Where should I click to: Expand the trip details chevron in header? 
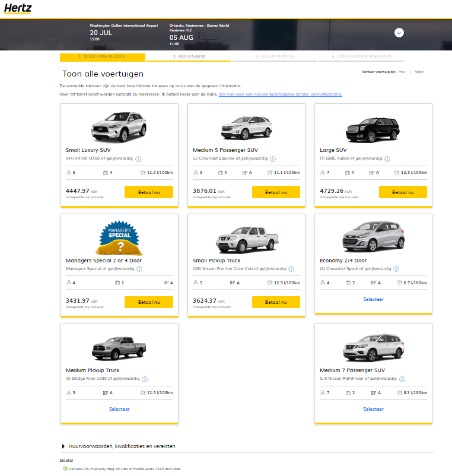tap(399, 33)
